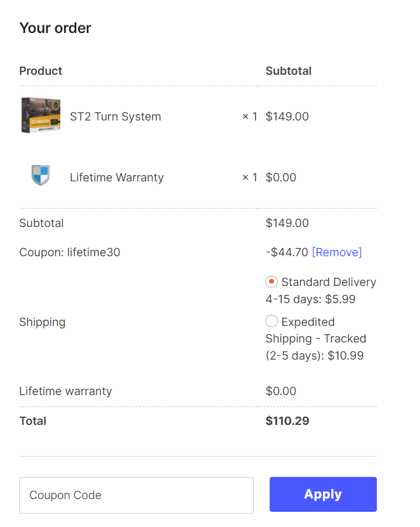Viewport: 420px width, 527px height.
Task: Click the ST2 Turn System quantity × 1
Action: click(x=250, y=117)
